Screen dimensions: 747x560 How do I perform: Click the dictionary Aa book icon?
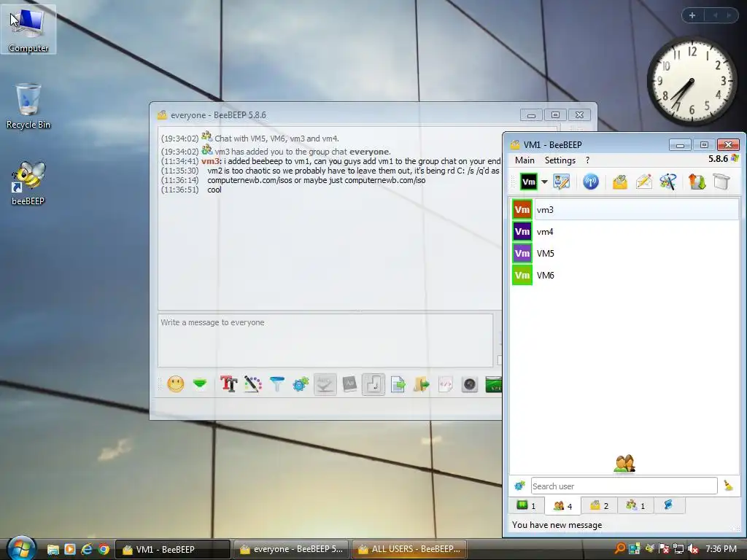pos(349,384)
